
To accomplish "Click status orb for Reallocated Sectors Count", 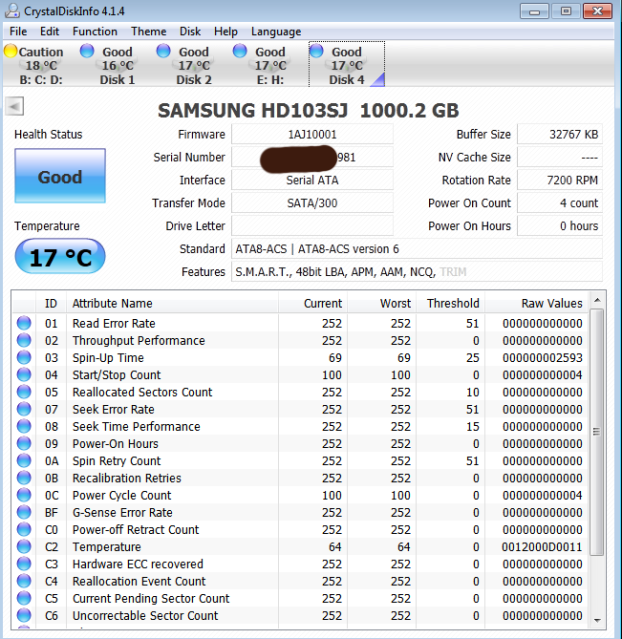I will pyautogui.click(x=24, y=391).
